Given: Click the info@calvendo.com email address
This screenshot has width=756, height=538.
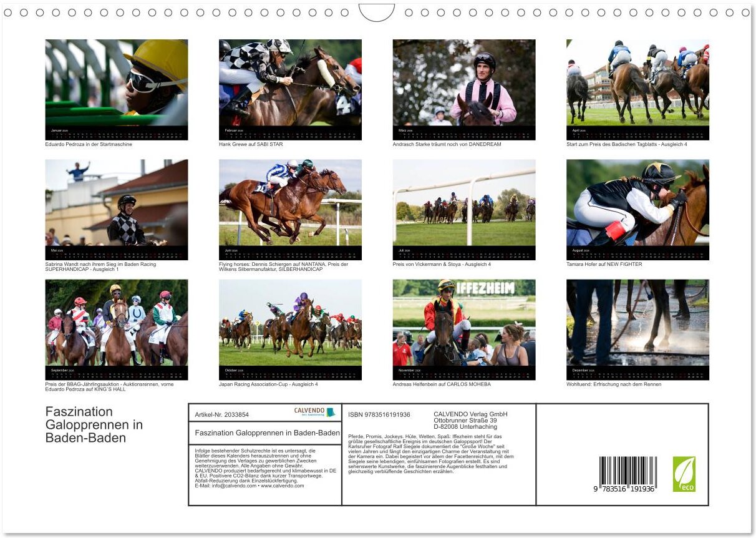Looking at the screenshot, I should (225, 486).
